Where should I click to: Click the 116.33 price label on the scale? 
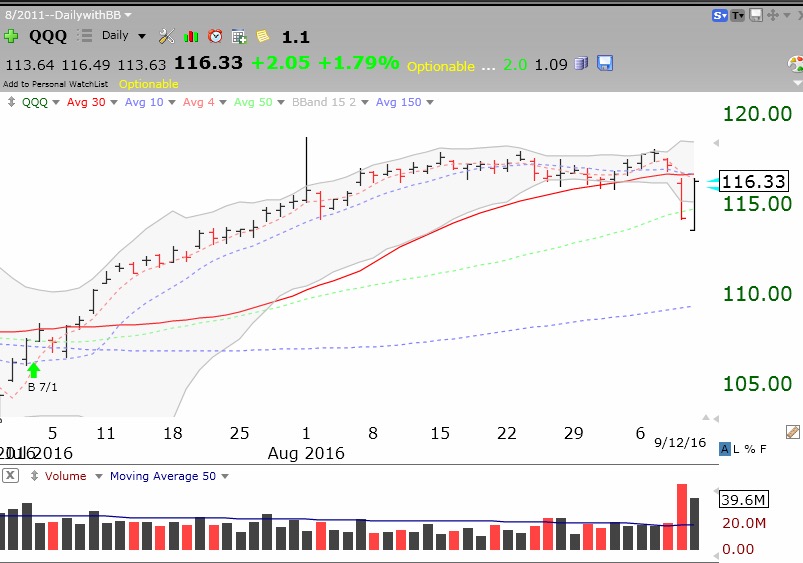(753, 181)
